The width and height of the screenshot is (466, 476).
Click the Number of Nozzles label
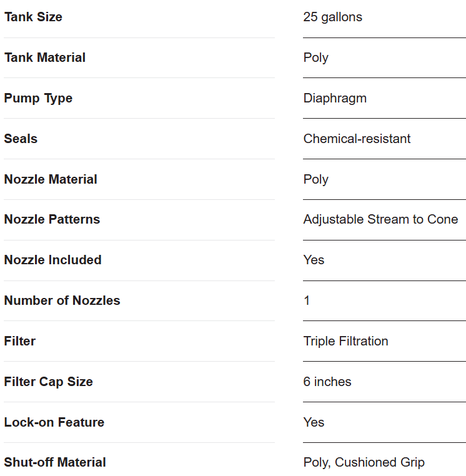pos(62,300)
